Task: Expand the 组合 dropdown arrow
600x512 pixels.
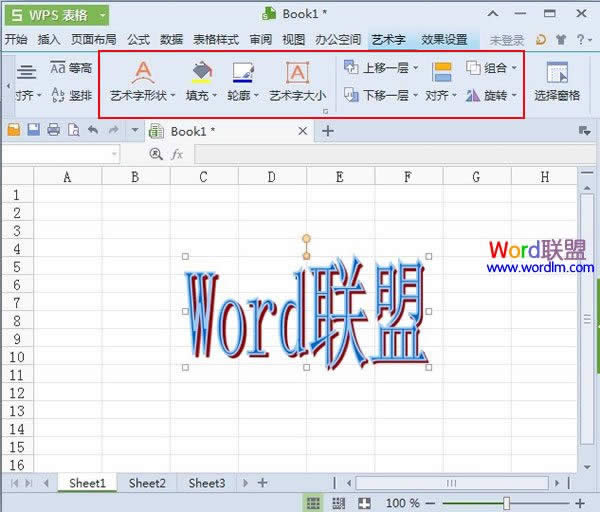Action: pyautogui.click(x=514, y=68)
